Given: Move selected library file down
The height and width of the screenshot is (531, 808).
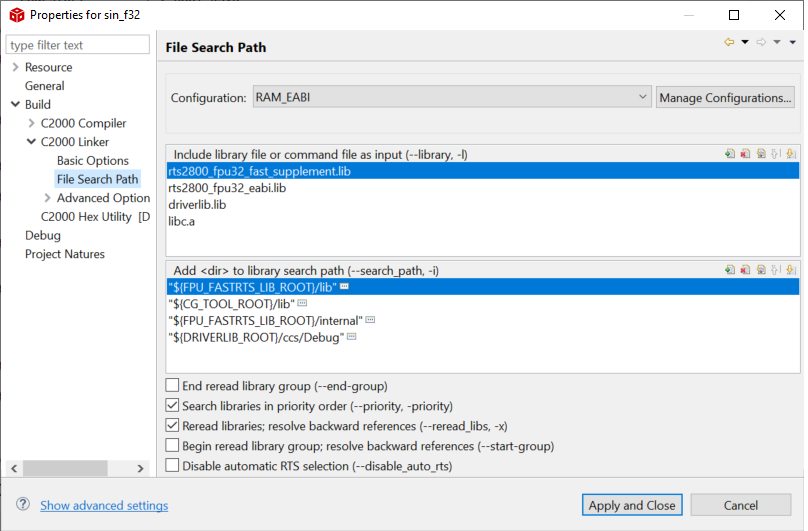Looking at the screenshot, I should (790, 154).
